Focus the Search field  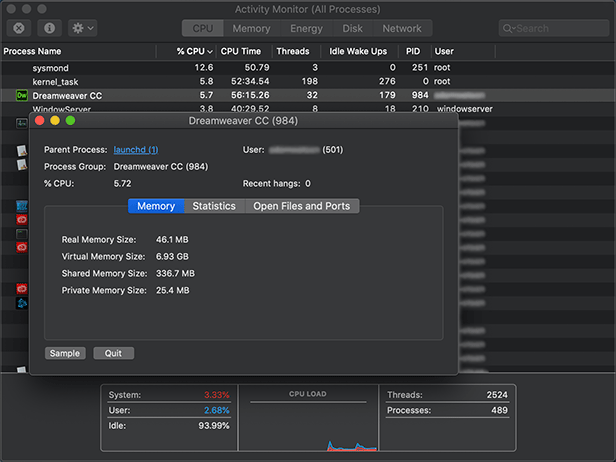(554, 28)
